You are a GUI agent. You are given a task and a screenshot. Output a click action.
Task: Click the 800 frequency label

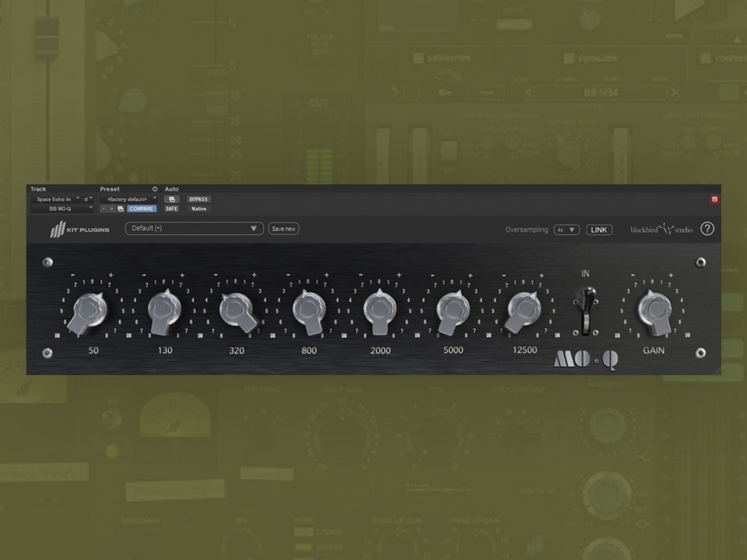tap(309, 351)
